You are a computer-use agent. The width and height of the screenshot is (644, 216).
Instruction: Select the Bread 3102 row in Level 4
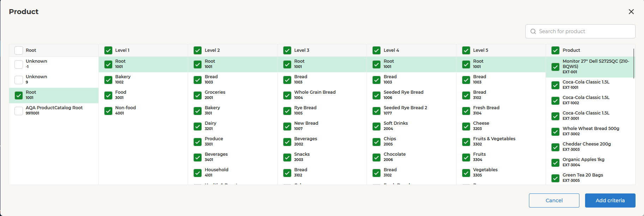coord(411,173)
